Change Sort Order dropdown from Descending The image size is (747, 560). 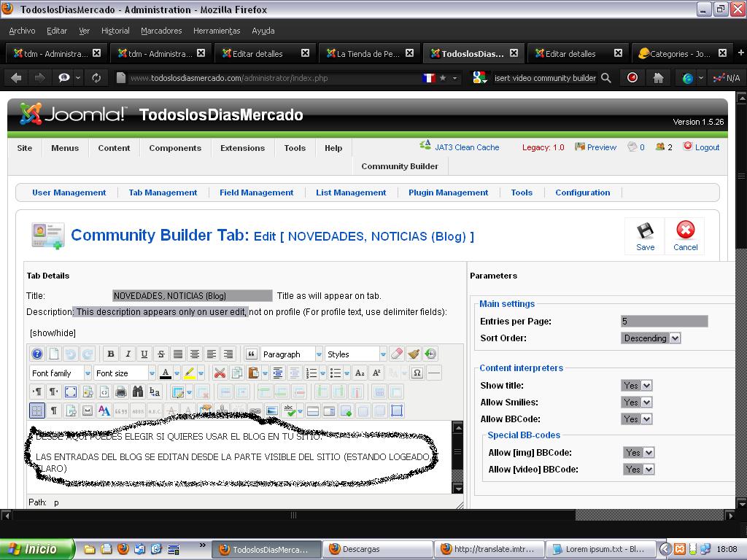651,338
